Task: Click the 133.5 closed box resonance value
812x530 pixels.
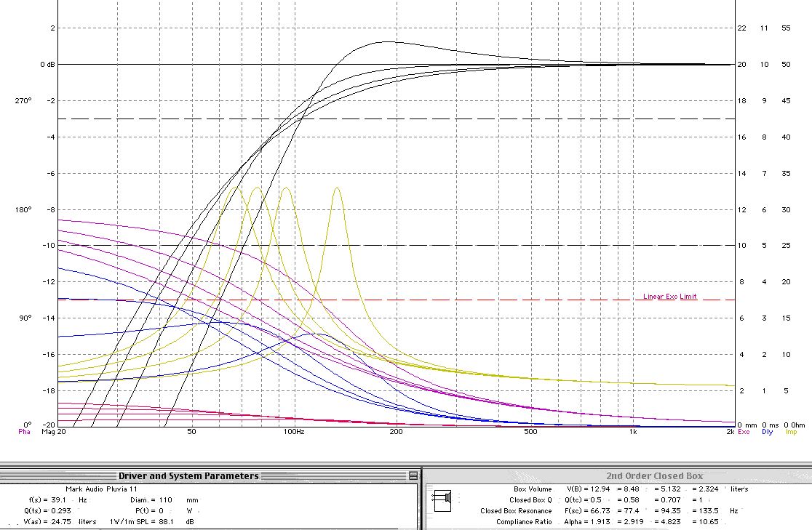Action: (x=709, y=511)
